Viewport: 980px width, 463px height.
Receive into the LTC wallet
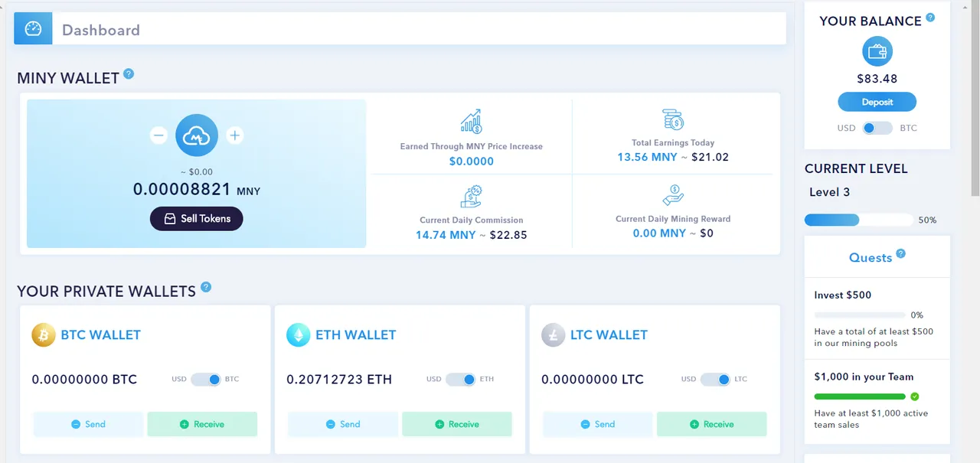pos(712,424)
